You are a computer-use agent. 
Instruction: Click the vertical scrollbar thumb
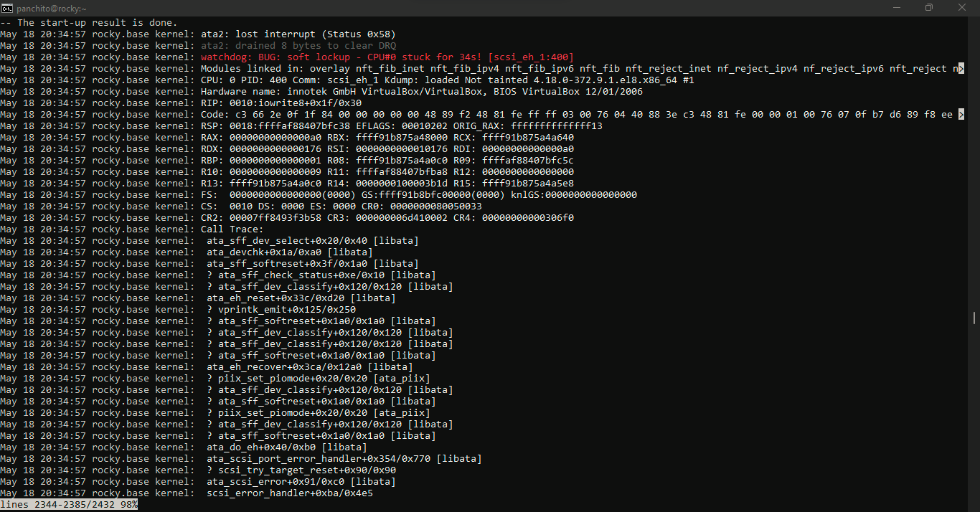point(974,318)
